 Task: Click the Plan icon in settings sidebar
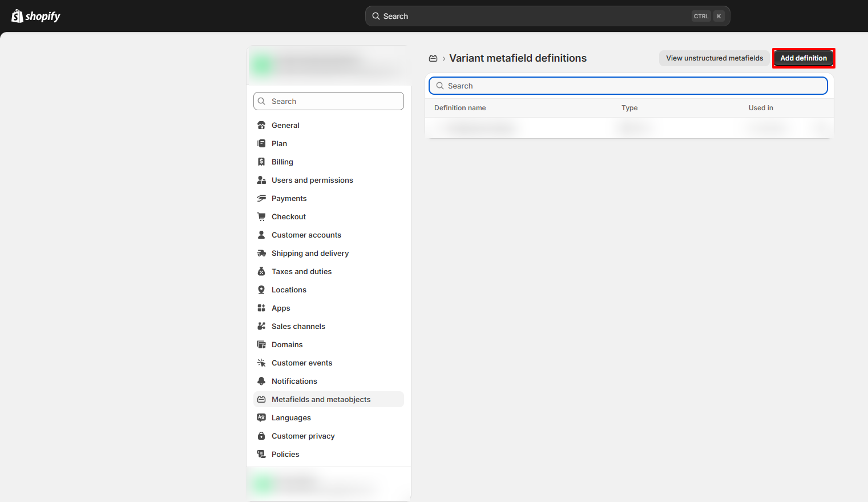(261, 143)
